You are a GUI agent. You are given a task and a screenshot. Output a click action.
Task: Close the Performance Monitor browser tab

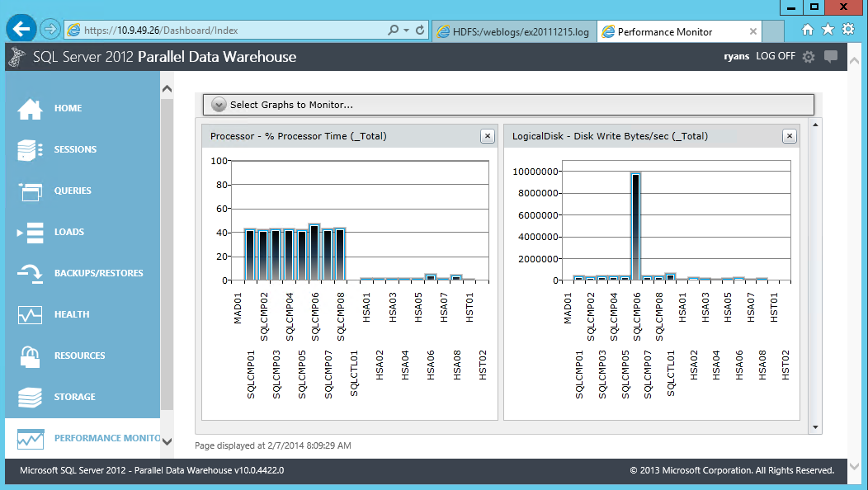pyautogui.click(x=752, y=31)
